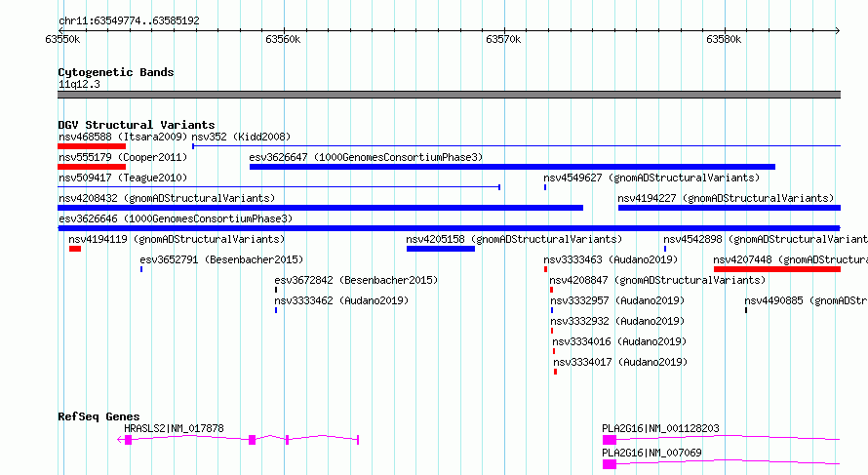Click the Cytogenetic Bands track title
This screenshot has height=475, width=868.
pyautogui.click(x=116, y=72)
